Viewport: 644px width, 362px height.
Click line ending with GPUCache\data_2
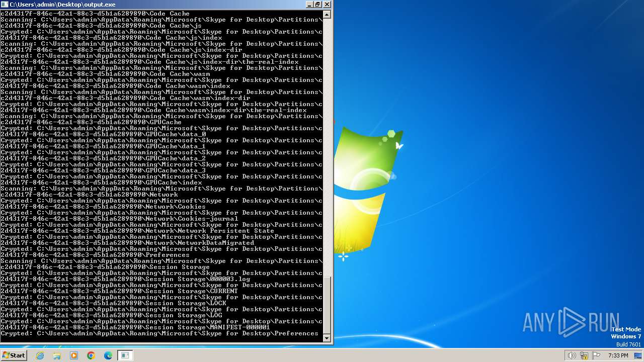(x=103, y=158)
